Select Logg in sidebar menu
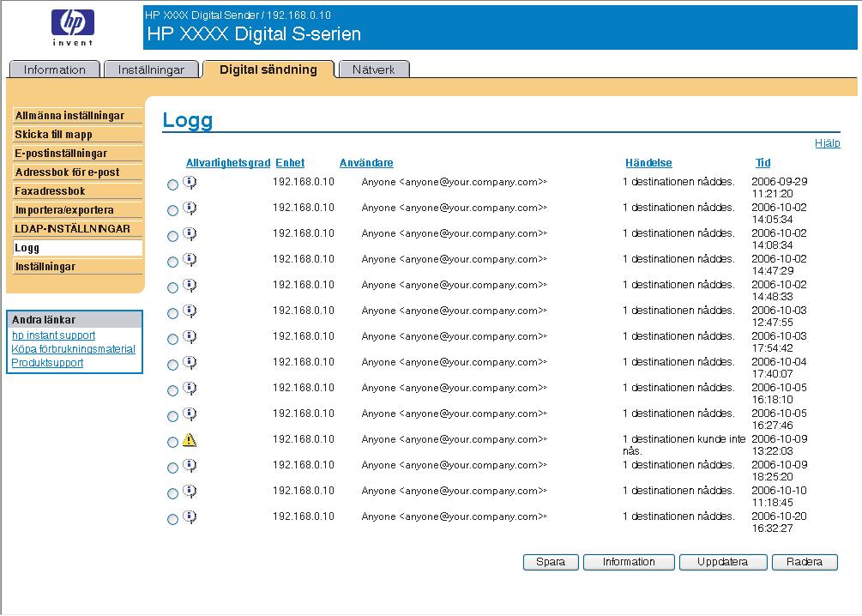This screenshot has width=862, height=616. click(x=77, y=248)
